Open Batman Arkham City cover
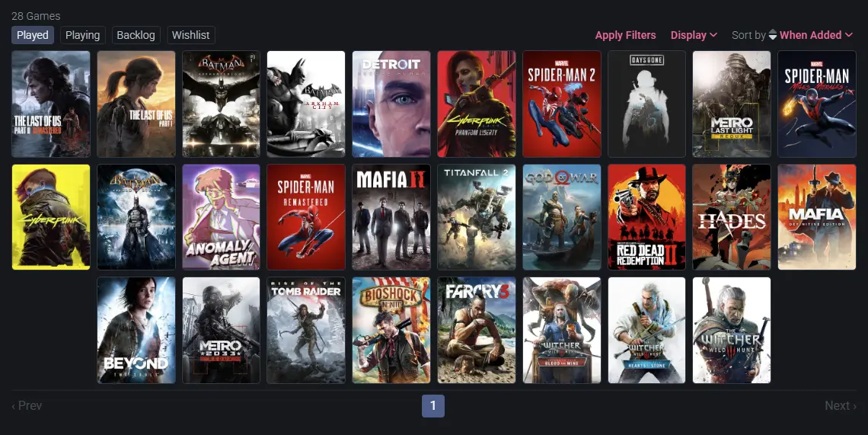Image resolution: width=868 pixels, height=435 pixels. coord(306,104)
